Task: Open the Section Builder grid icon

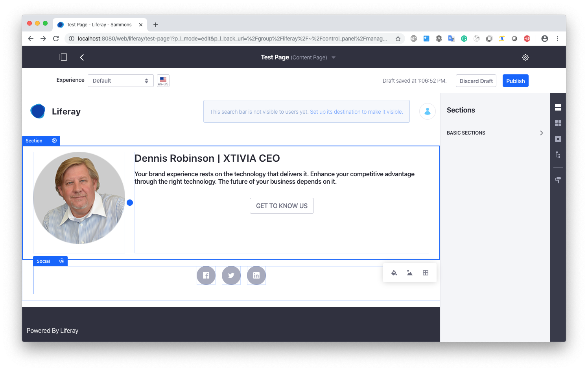Action: (x=558, y=123)
